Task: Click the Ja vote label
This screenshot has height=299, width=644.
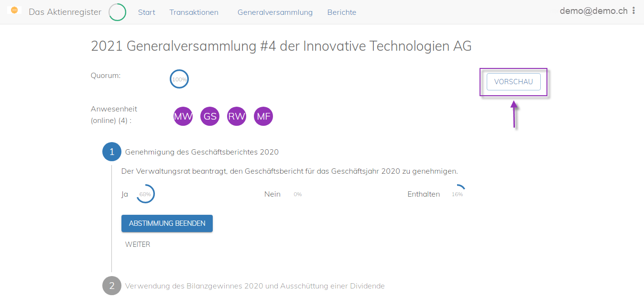Action: point(125,194)
